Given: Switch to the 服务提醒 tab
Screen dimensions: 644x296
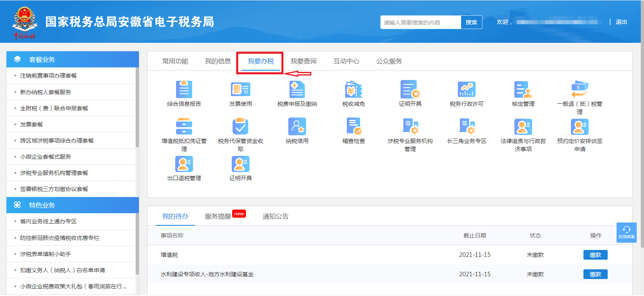Looking at the screenshot, I should [218, 216].
